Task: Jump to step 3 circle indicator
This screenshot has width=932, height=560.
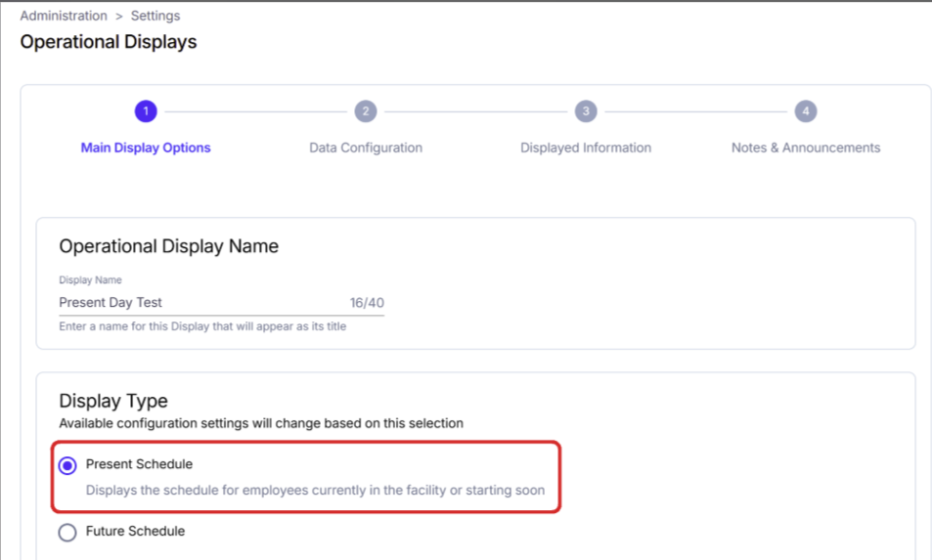Action: pyautogui.click(x=586, y=111)
